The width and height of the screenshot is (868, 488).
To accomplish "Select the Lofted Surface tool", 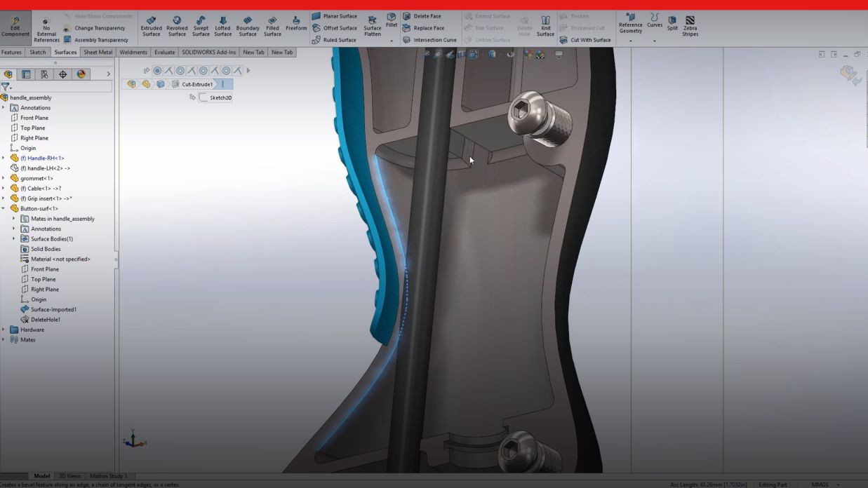I will pyautogui.click(x=223, y=27).
